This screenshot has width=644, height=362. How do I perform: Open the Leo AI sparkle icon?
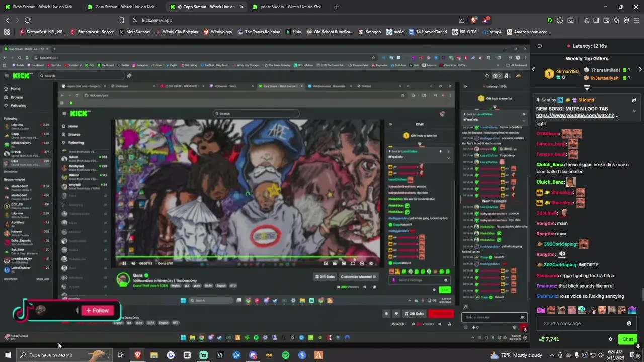click(x=616, y=20)
